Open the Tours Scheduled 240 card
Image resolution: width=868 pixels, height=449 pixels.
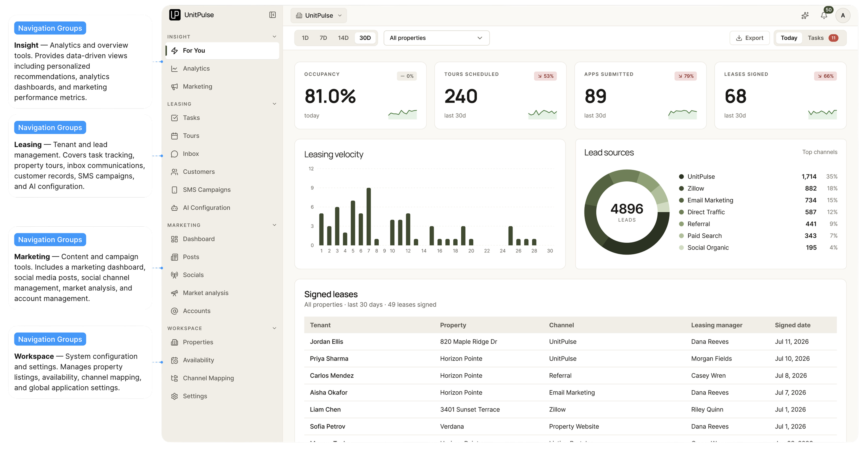[500, 96]
